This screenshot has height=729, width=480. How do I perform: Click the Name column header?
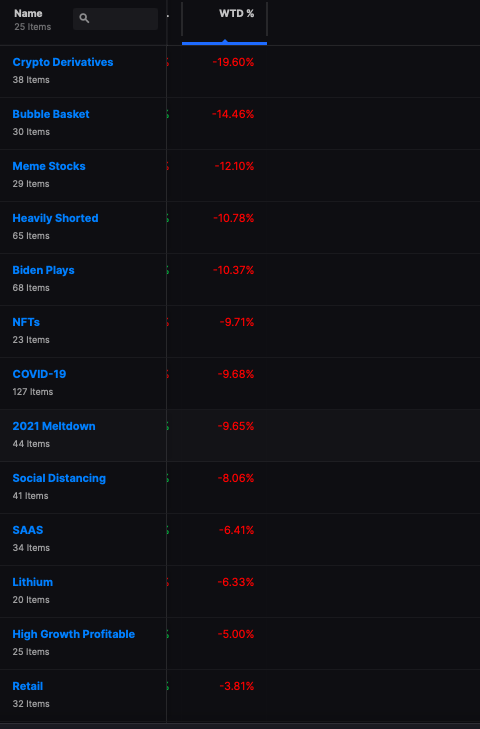(x=28, y=13)
